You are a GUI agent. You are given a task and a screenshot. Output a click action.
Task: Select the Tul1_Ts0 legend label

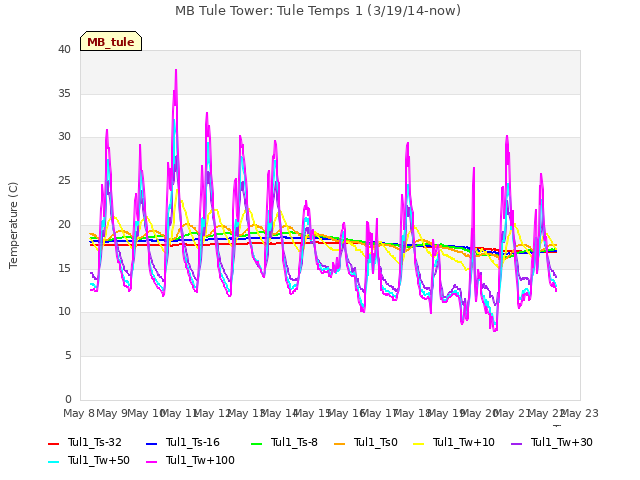(376, 442)
